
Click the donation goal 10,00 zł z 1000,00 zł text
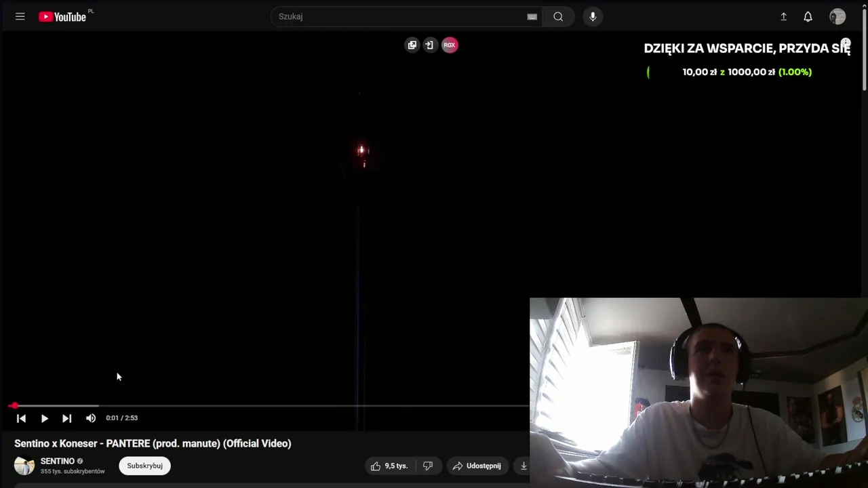click(x=747, y=72)
